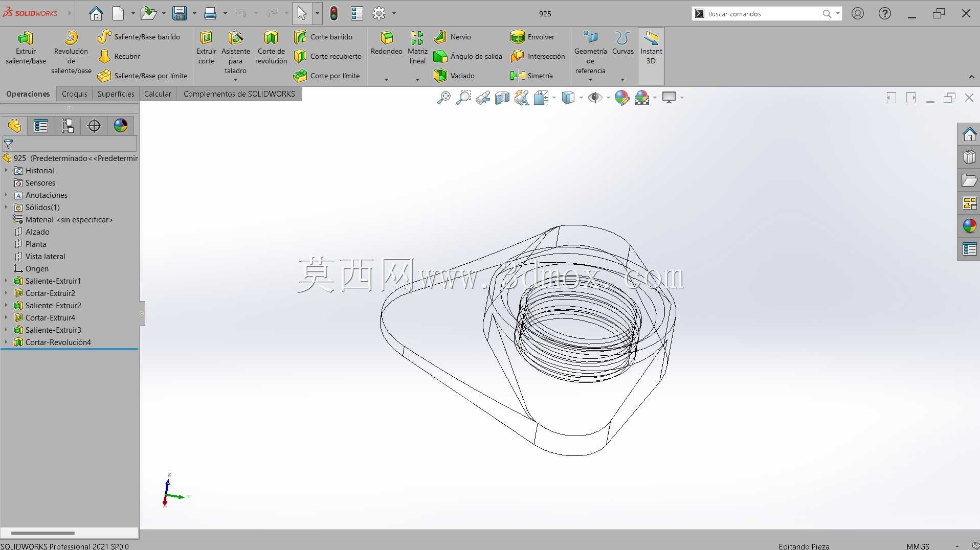Click the Save icon
Image resolution: width=980 pixels, height=550 pixels.
[180, 13]
